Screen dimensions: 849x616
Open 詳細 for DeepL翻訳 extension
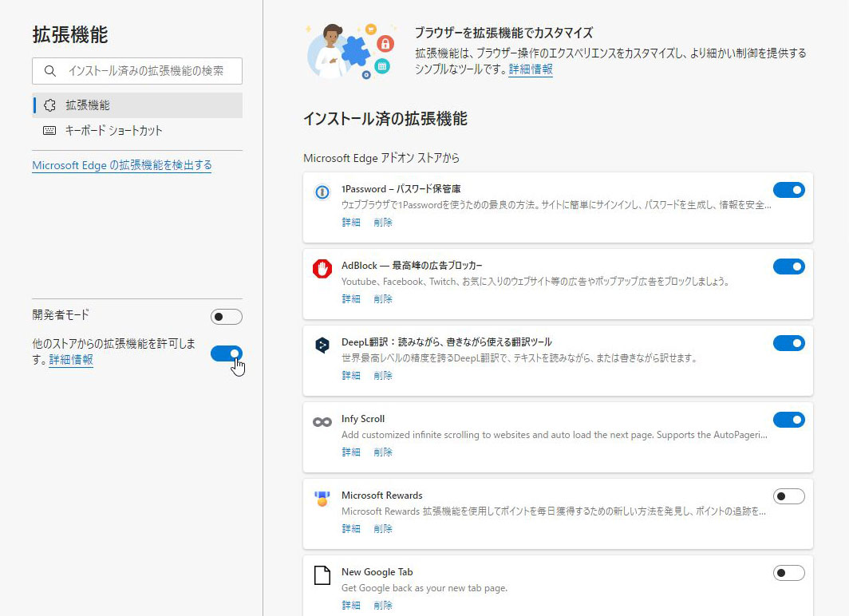(x=351, y=375)
